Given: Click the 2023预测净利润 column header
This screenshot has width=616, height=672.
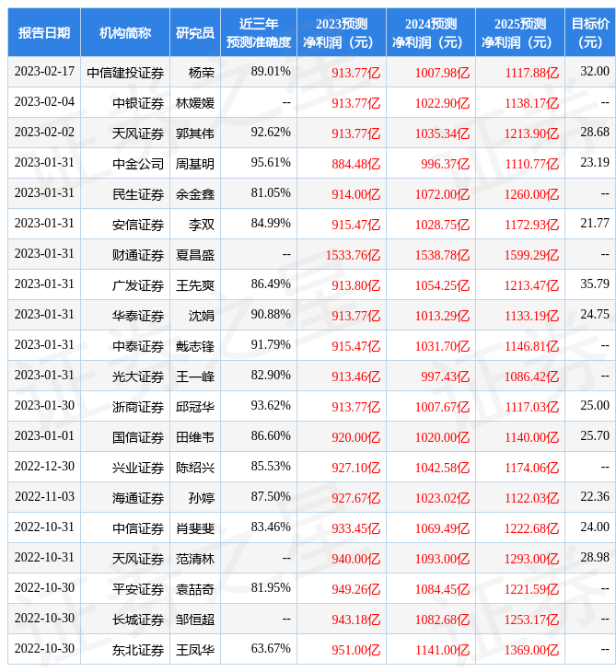Looking at the screenshot, I should point(342,32).
